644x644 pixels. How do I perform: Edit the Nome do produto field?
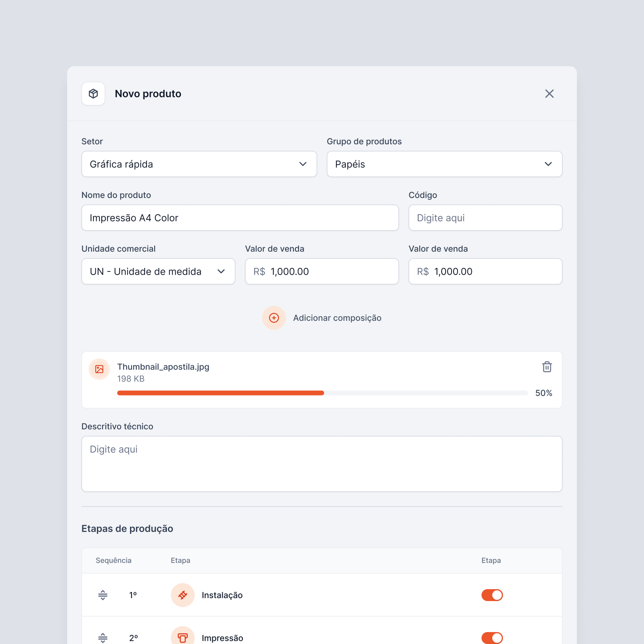240,218
